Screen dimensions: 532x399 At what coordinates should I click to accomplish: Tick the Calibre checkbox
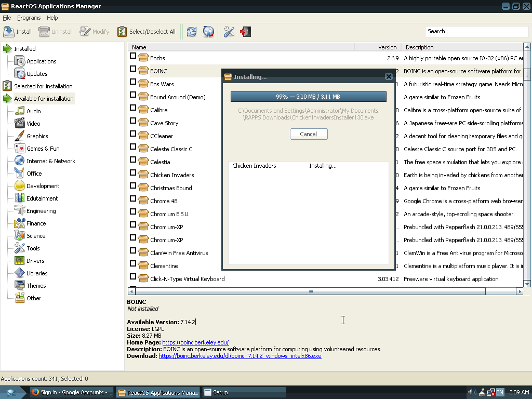tap(133, 108)
